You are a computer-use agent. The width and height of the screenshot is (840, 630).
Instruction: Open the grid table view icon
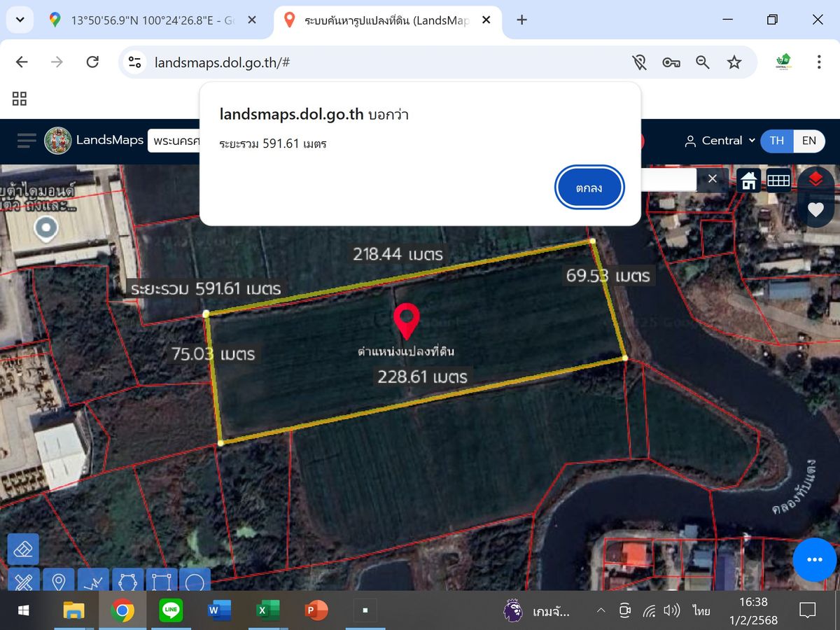(778, 180)
